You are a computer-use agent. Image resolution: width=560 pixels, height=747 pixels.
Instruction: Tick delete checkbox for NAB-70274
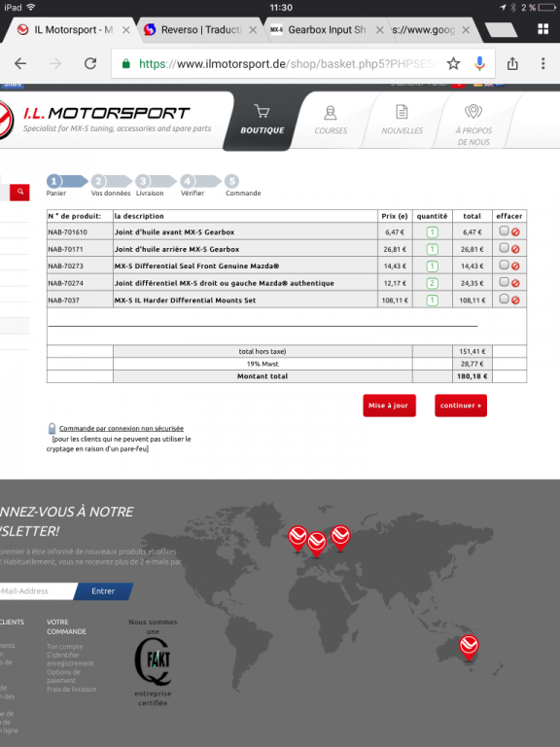(x=504, y=282)
